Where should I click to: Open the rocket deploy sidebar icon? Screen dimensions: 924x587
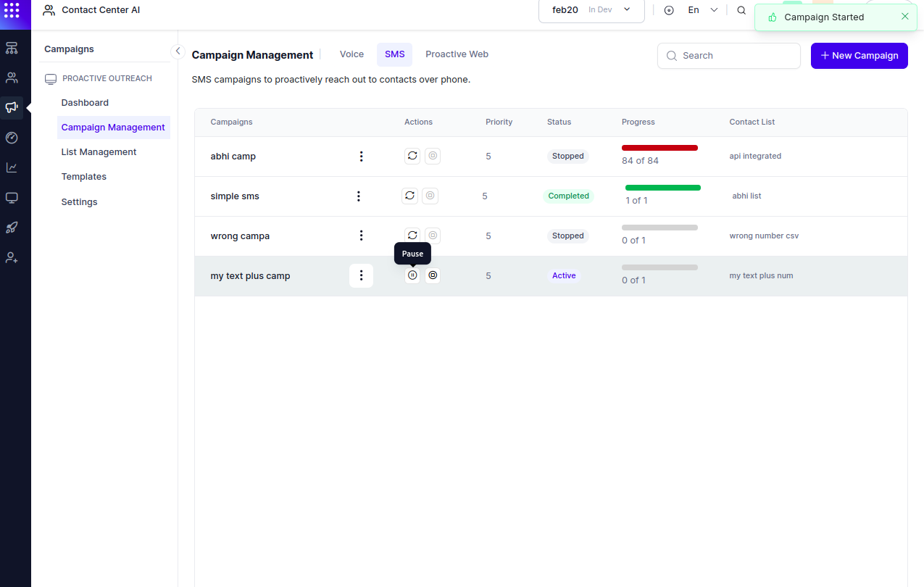[12, 228]
